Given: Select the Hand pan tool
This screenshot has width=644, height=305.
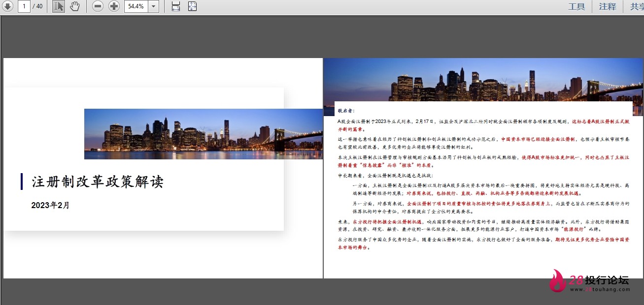Looking at the screenshot, I should (x=74, y=6).
